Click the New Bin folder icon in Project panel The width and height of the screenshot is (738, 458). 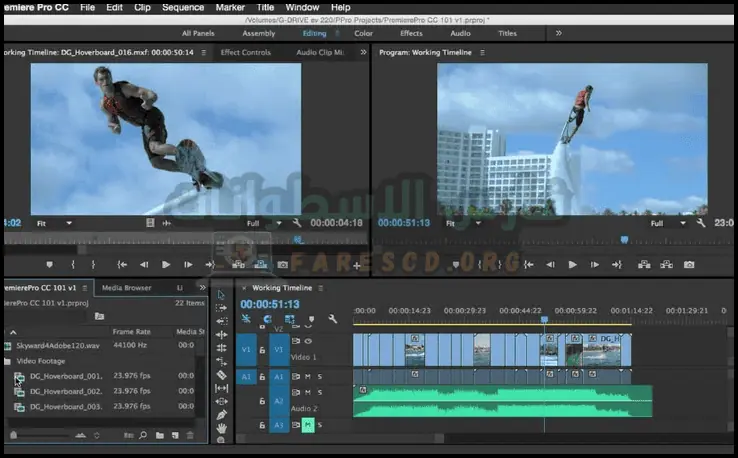[158, 436]
